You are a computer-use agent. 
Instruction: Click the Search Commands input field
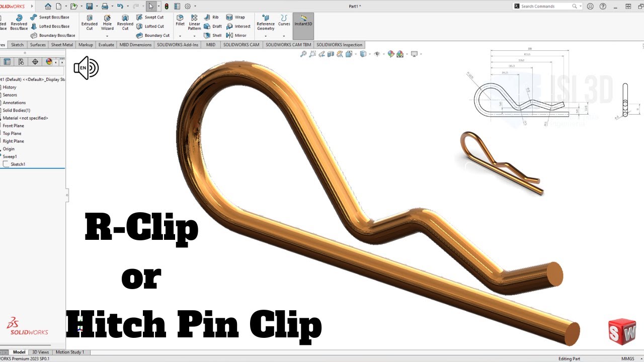pos(546,6)
